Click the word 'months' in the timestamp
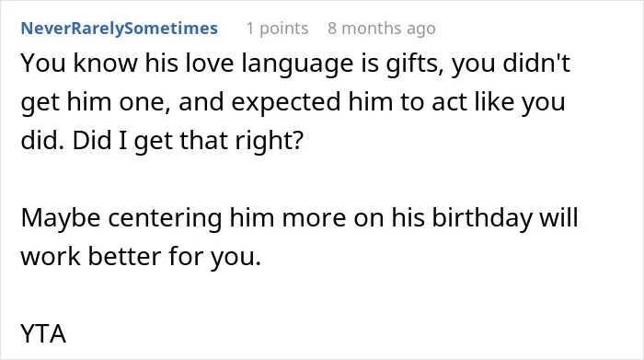This screenshot has width=644, height=360. point(372,29)
